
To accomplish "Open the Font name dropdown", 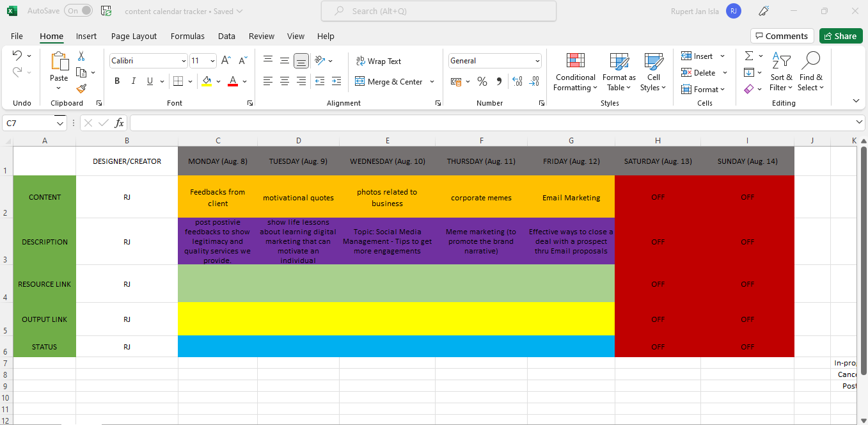I will point(184,61).
